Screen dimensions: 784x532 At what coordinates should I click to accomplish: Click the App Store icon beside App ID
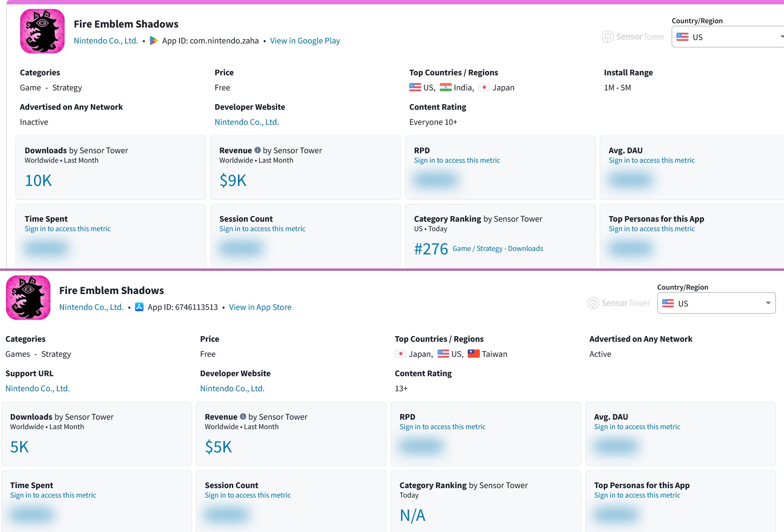(139, 307)
